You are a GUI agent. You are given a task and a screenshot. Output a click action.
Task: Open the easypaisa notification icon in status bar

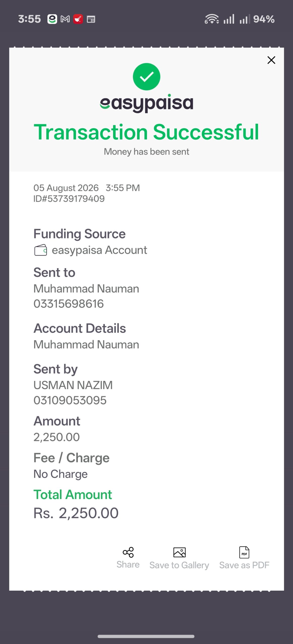click(x=52, y=19)
